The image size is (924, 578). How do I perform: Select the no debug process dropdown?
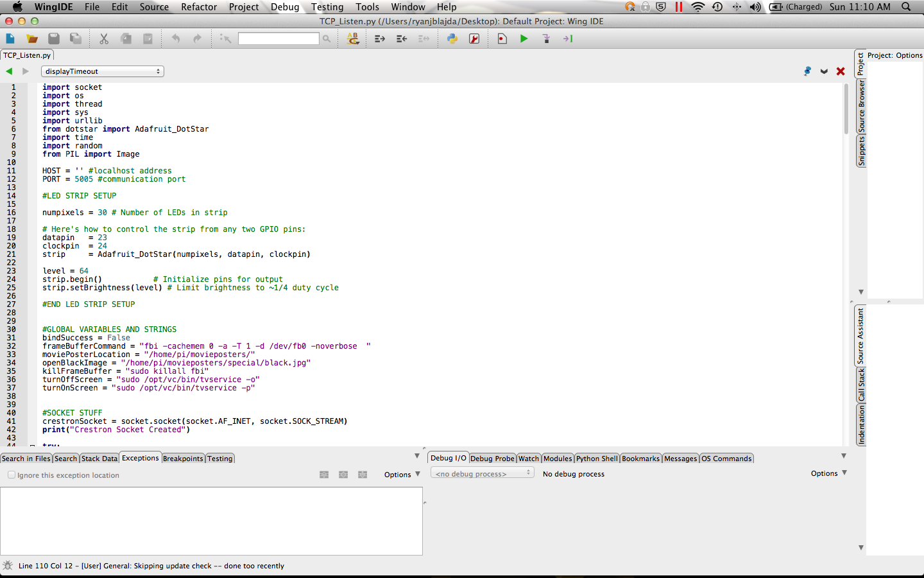click(482, 473)
